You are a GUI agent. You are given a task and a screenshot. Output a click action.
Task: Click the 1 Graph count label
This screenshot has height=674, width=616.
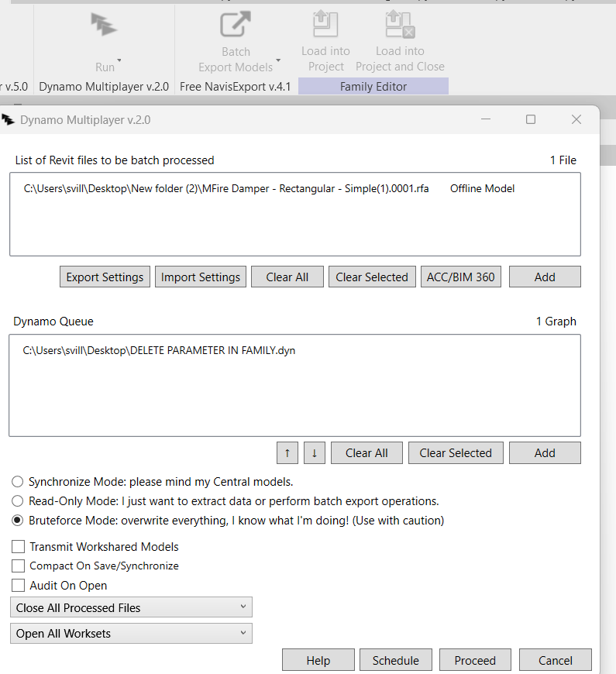pos(556,322)
